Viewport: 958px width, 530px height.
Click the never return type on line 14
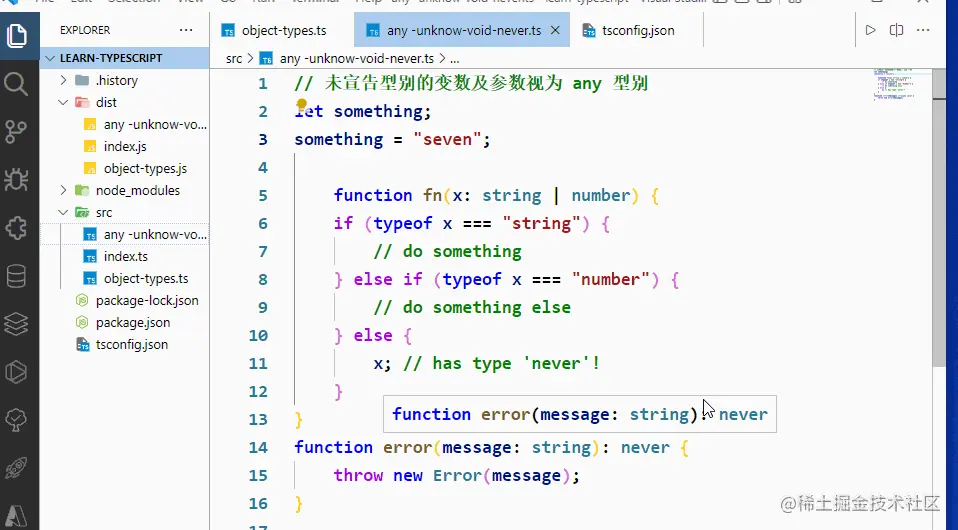coord(645,447)
